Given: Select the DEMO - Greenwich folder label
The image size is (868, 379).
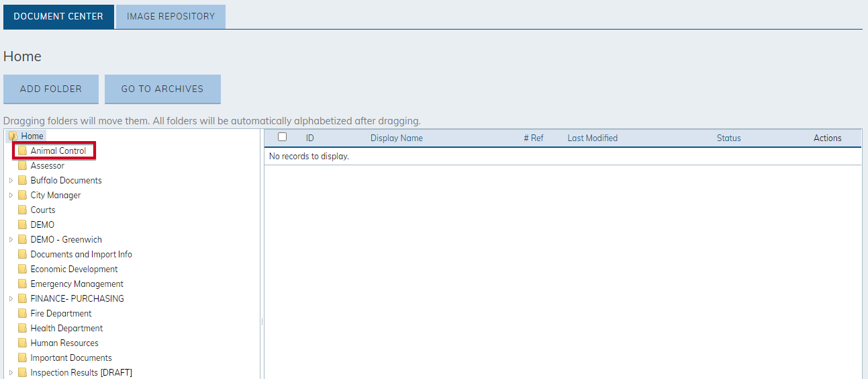Looking at the screenshot, I should (66, 240).
